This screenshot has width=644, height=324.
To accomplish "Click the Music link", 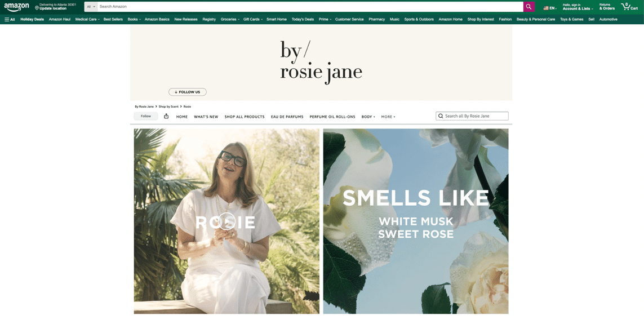I will click(394, 19).
